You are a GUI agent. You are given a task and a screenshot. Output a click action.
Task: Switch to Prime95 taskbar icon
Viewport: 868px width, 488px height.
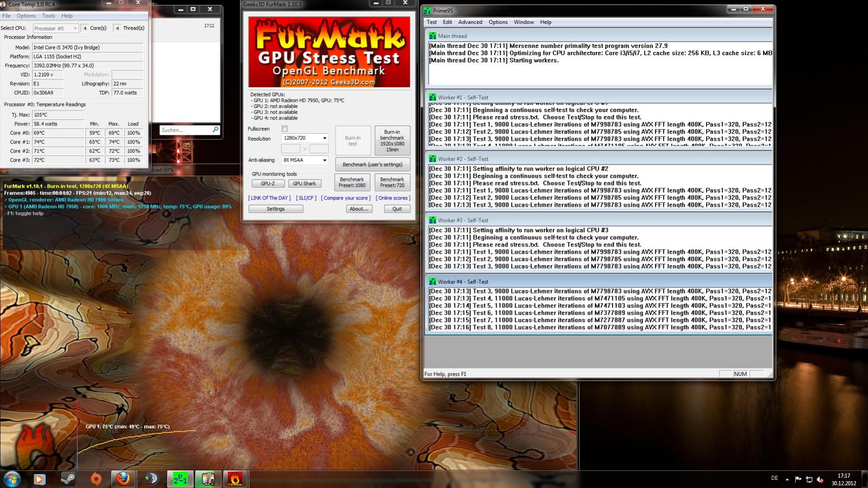(x=180, y=479)
